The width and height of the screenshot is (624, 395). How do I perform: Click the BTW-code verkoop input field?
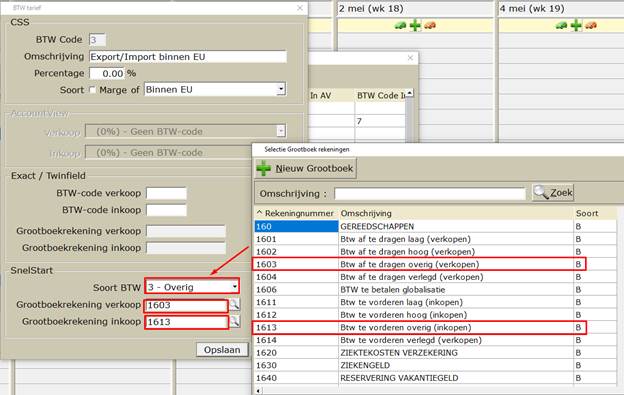point(166,193)
